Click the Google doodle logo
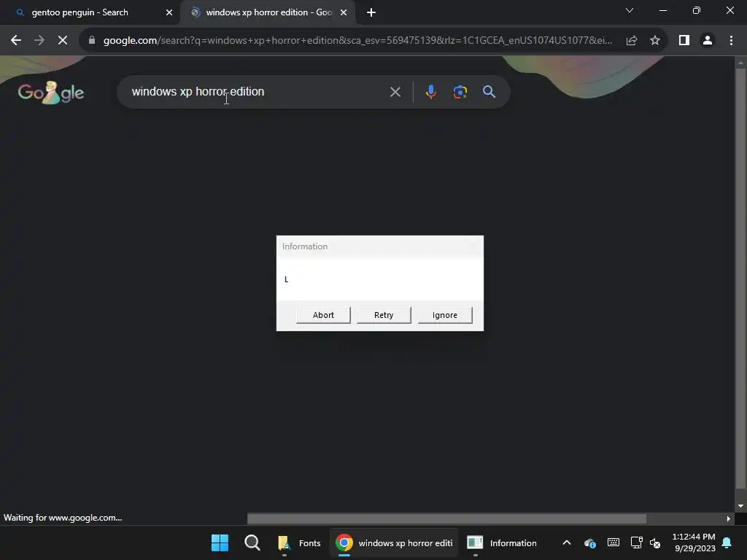The width and height of the screenshot is (747, 560). 51,93
